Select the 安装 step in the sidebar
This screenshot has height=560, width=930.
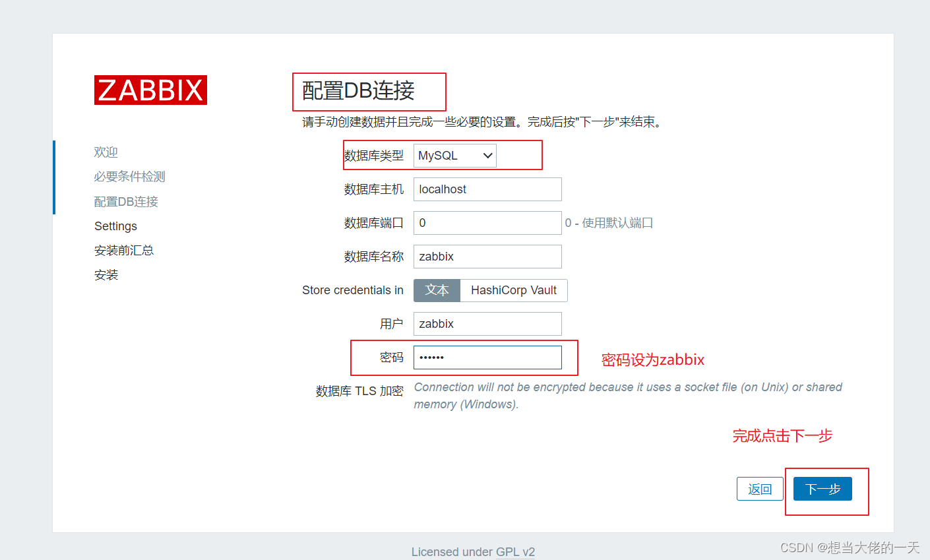(x=106, y=275)
